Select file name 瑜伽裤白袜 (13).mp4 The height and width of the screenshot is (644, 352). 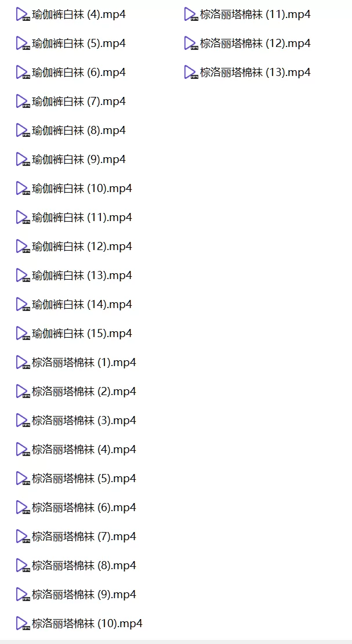point(82,276)
